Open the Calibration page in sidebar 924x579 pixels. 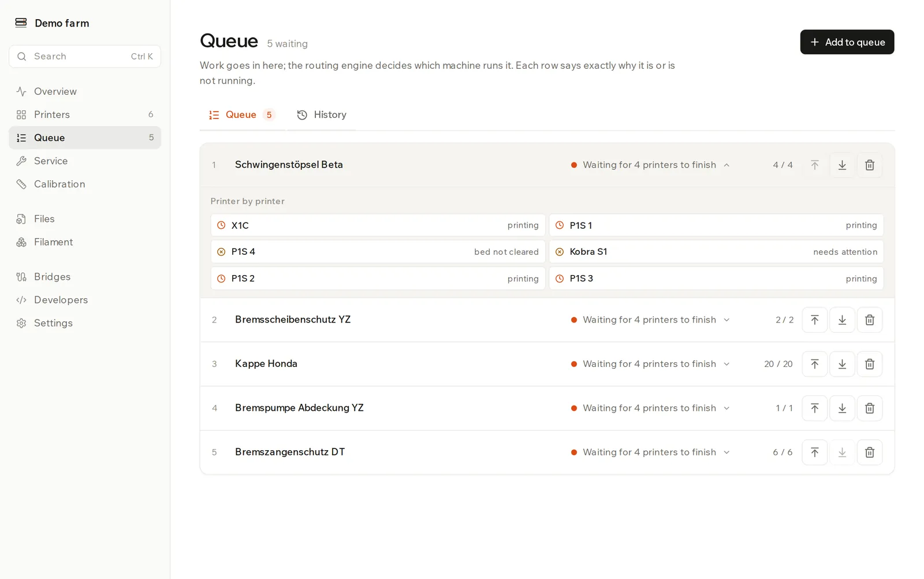[85, 184]
